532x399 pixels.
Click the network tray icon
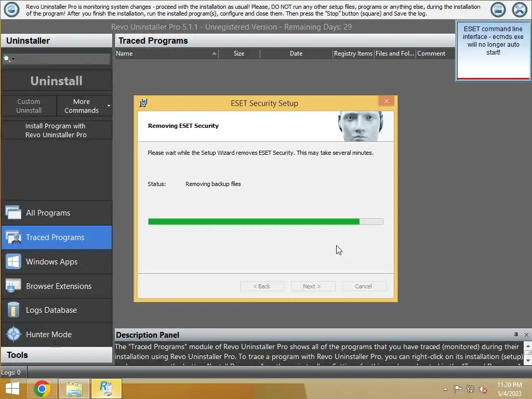471,389
